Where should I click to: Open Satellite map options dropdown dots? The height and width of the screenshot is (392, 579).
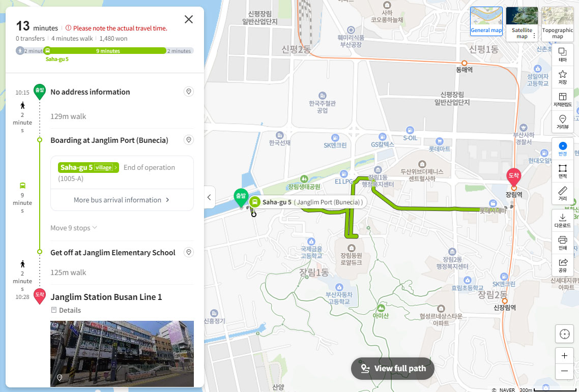(534, 36)
